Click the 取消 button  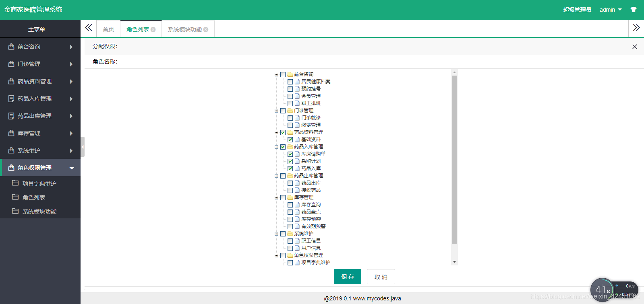click(381, 277)
